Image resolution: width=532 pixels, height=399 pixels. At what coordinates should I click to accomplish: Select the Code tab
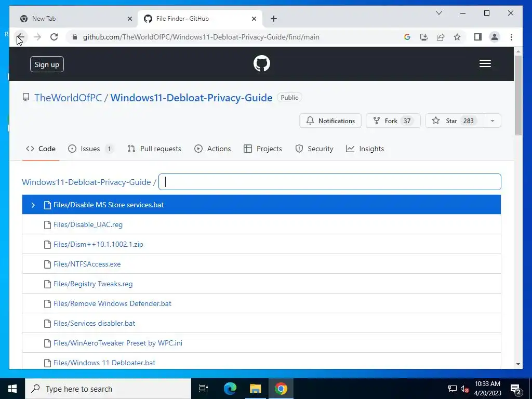point(41,149)
